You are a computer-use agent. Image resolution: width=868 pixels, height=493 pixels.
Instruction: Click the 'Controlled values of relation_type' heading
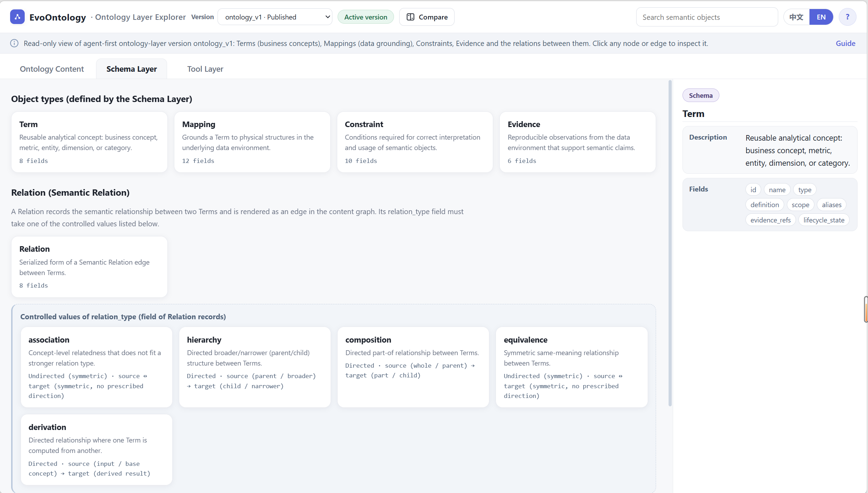(123, 316)
